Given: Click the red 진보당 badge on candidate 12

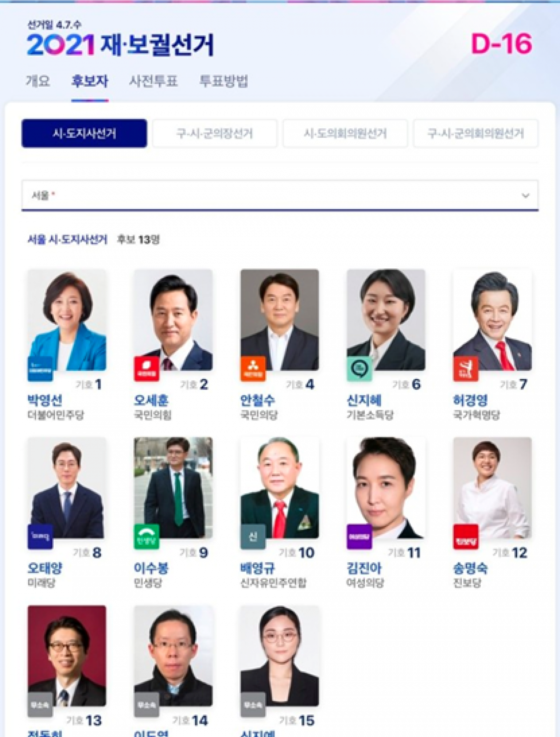Looking at the screenshot, I should click(466, 537).
